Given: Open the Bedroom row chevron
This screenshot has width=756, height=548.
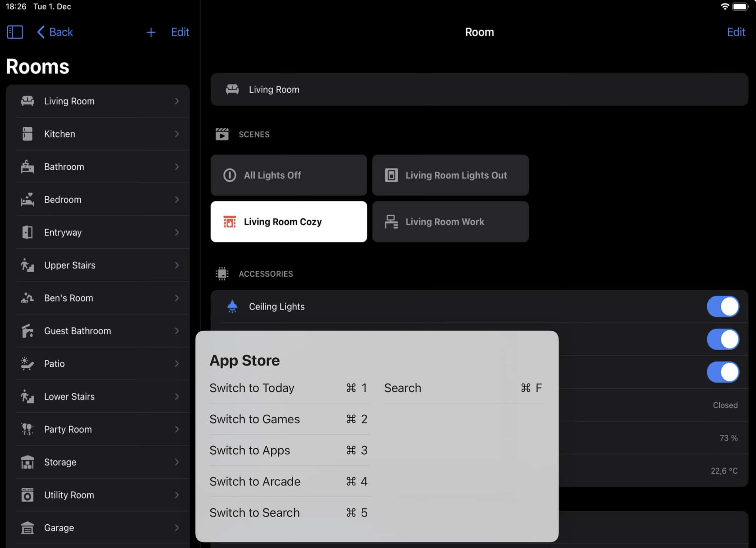Looking at the screenshot, I should (177, 200).
